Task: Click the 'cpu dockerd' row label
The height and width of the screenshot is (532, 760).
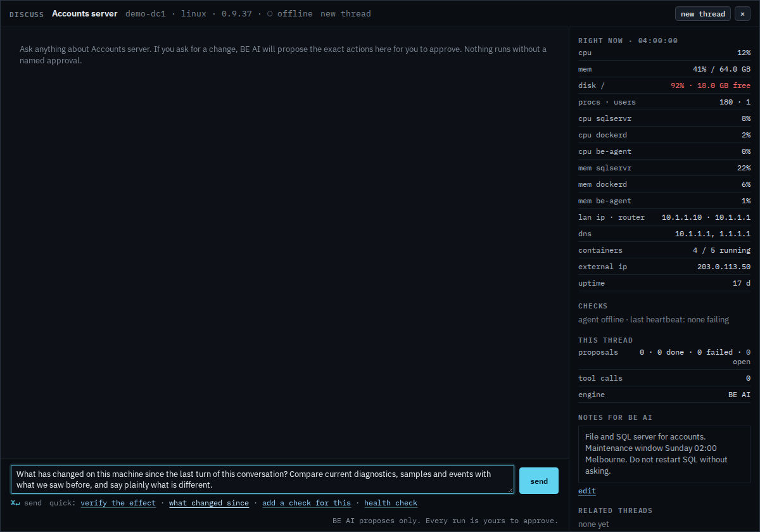Action: 602,135
